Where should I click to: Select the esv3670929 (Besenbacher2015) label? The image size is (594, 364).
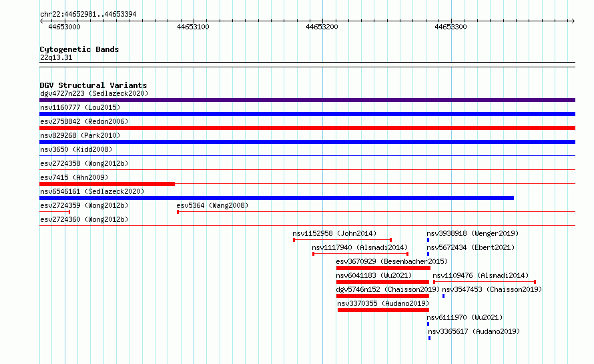point(392,261)
